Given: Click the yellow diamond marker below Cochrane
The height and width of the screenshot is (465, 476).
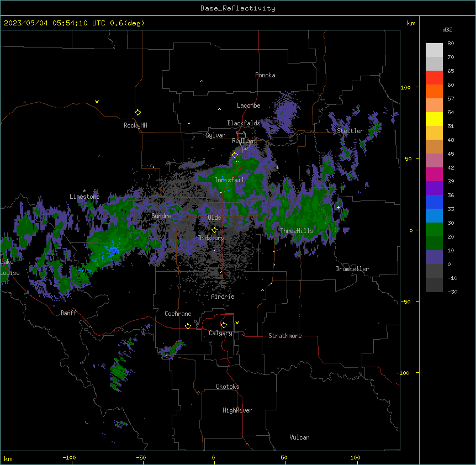Looking at the screenshot, I should point(188,326).
